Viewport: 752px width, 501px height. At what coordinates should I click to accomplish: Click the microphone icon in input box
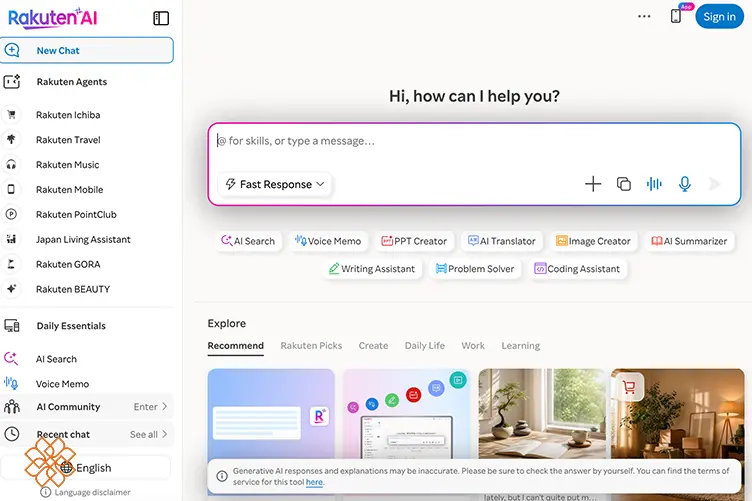[685, 184]
